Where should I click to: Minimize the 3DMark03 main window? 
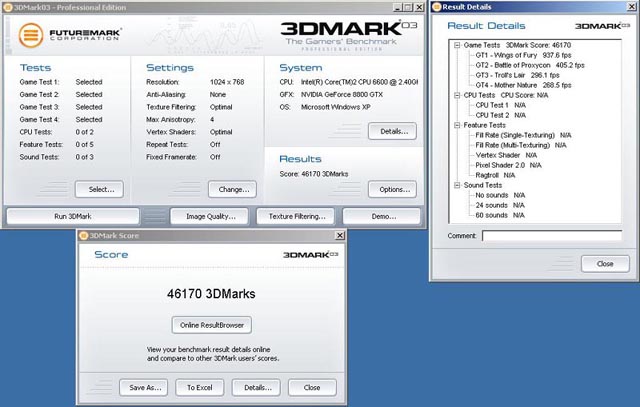398,7
